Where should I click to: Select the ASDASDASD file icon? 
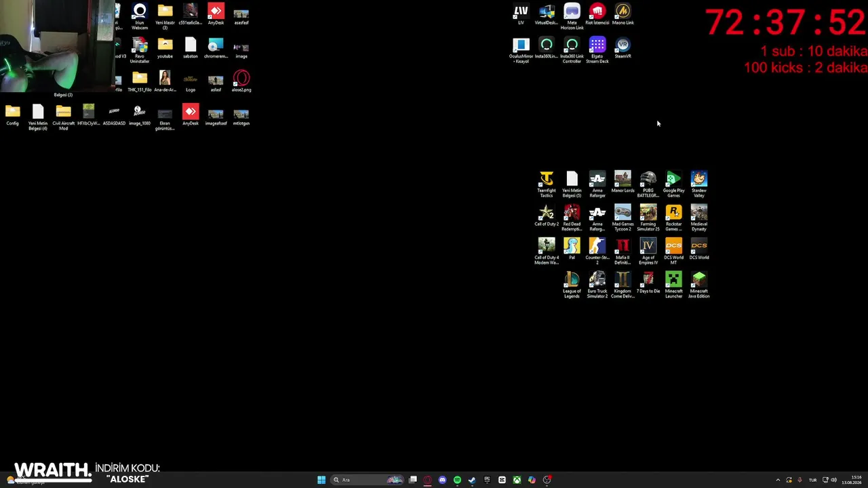[114, 115]
